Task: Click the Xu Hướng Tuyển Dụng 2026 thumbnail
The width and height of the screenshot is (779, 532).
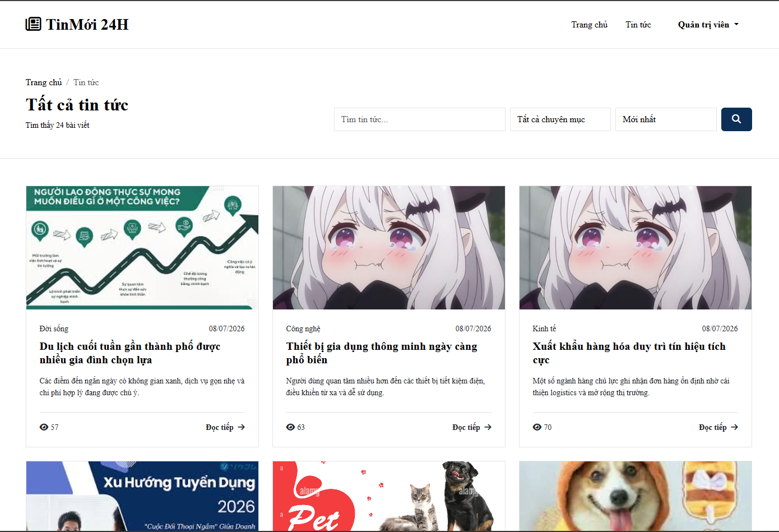Action: click(142, 496)
